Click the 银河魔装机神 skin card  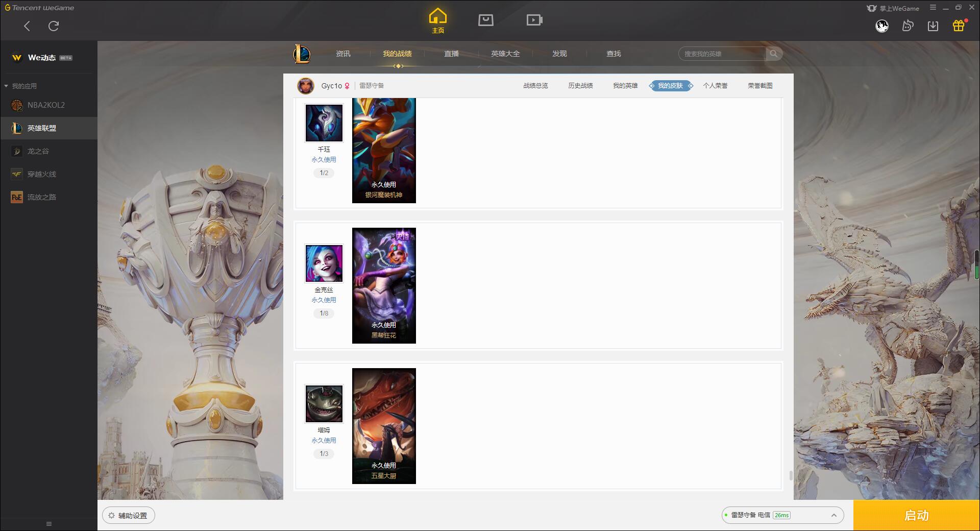coord(384,151)
